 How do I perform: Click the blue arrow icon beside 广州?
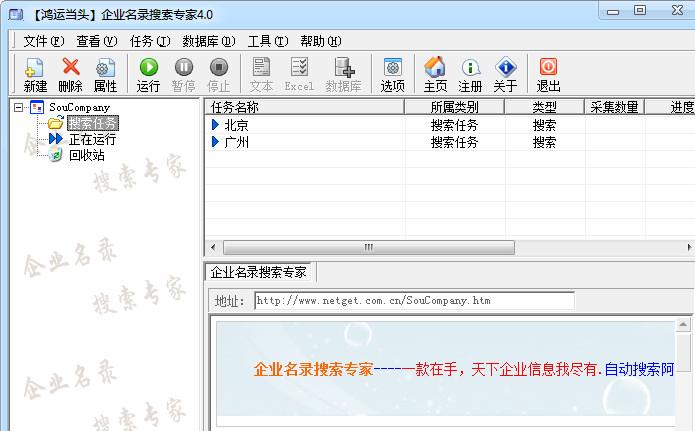215,142
